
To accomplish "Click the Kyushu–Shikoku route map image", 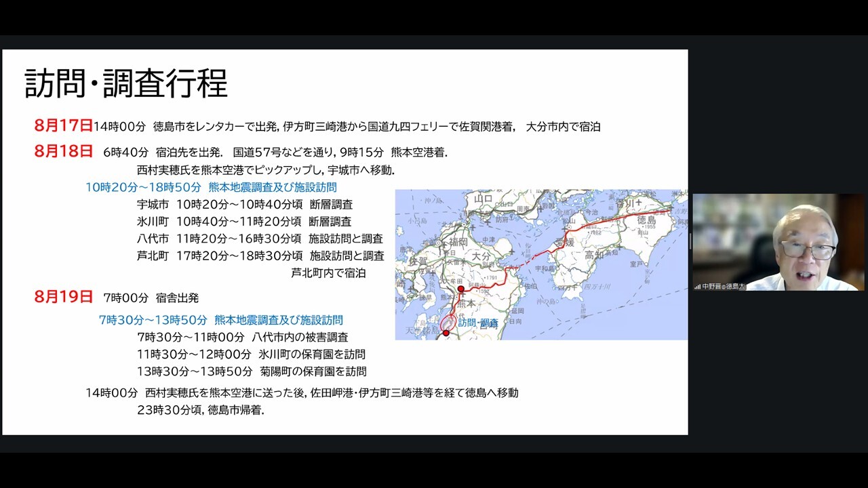I will (x=541, y=264).
